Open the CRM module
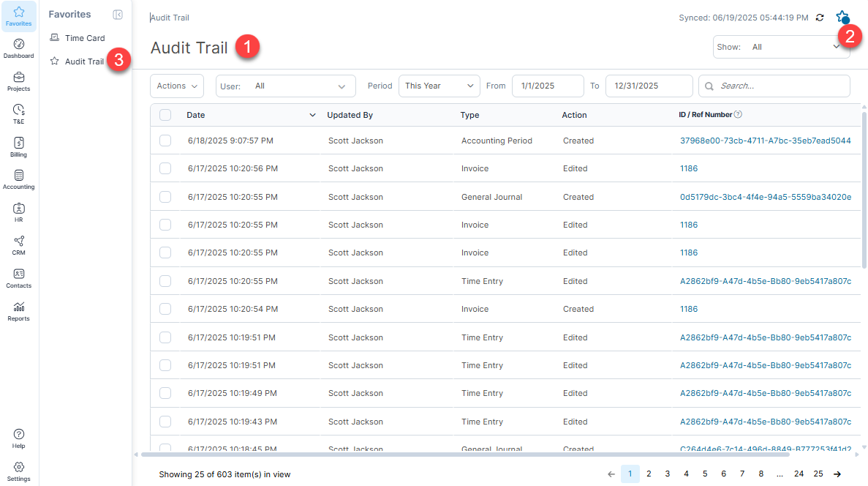The height and width of the screenshot is (486, 868). (19, 245)
